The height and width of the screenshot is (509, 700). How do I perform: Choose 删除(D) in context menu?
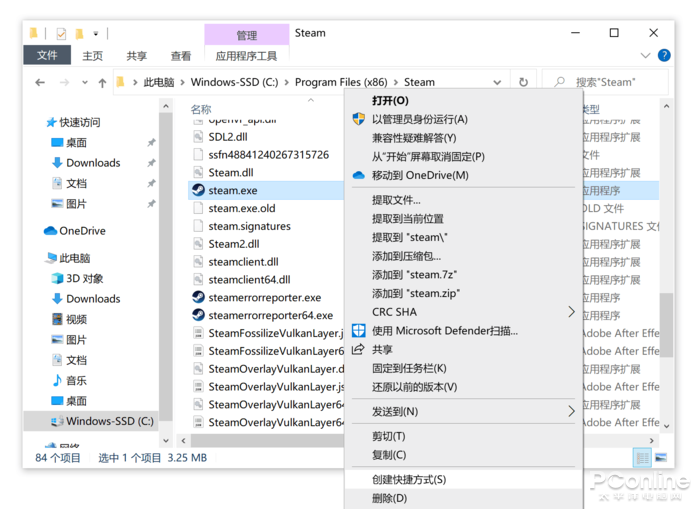(x=463, y=498)
